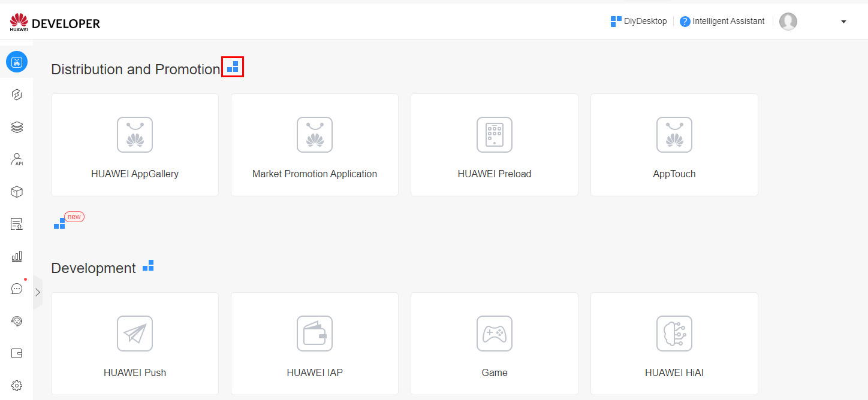Select the bar chart sidebar icon
This screenshot has width=868, height=400.
coord(17,256)
